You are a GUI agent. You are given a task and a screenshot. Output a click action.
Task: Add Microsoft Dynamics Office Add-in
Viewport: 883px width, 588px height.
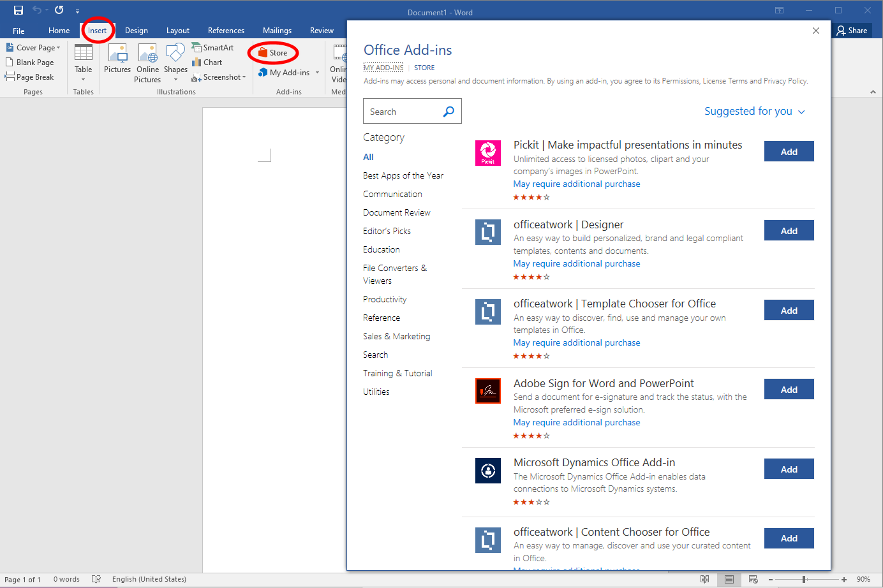[789, 469]
